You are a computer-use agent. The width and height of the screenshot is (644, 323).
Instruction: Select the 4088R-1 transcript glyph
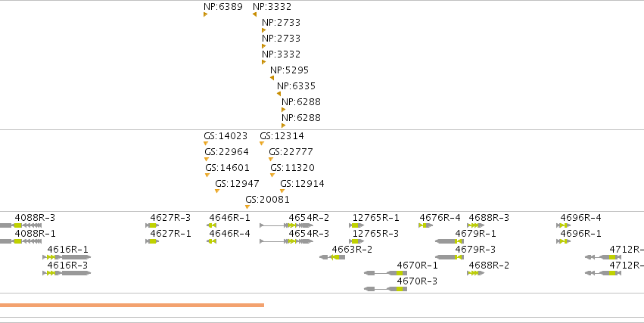click(x=20, y=241)
